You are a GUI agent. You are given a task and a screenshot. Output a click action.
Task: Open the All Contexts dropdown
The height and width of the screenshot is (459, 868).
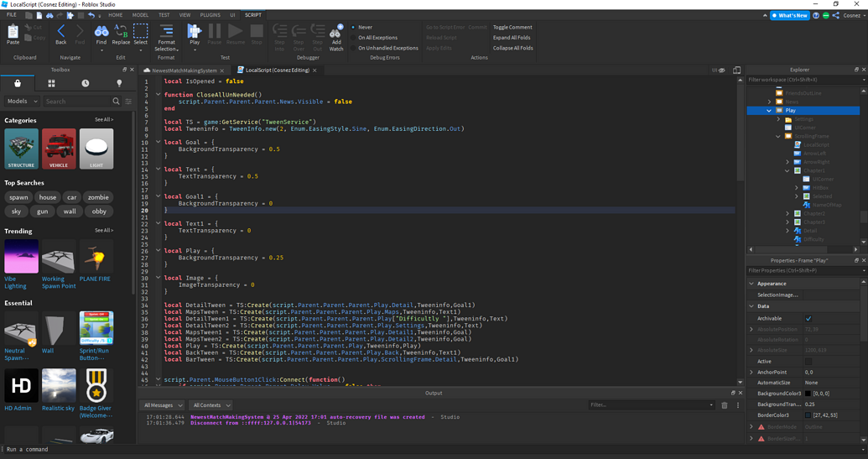pos(210,405)
